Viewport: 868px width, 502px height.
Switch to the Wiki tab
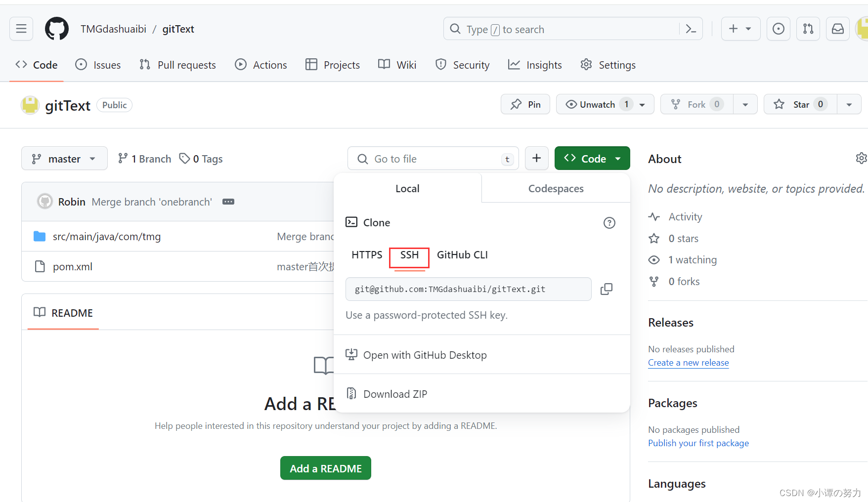tap(397, 65)
